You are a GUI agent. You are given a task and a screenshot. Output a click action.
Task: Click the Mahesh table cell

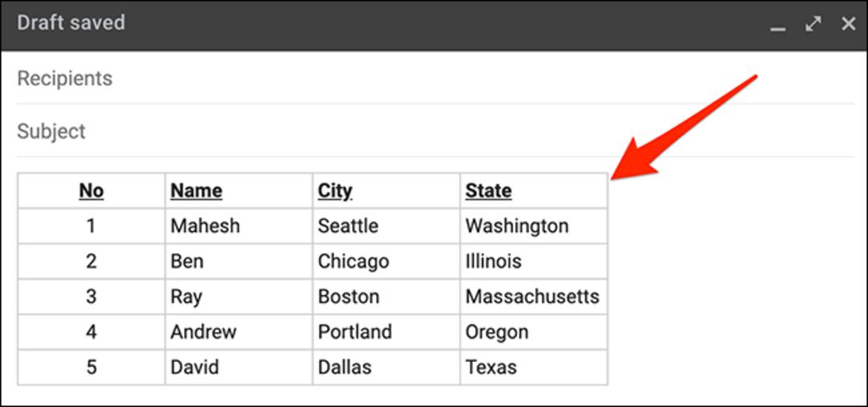(x=239, y=226)
